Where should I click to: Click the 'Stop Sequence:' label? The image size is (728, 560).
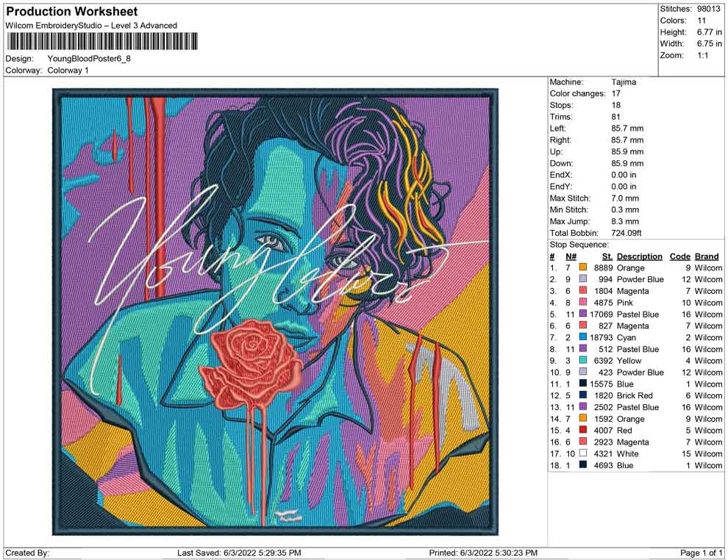point(579,245)
